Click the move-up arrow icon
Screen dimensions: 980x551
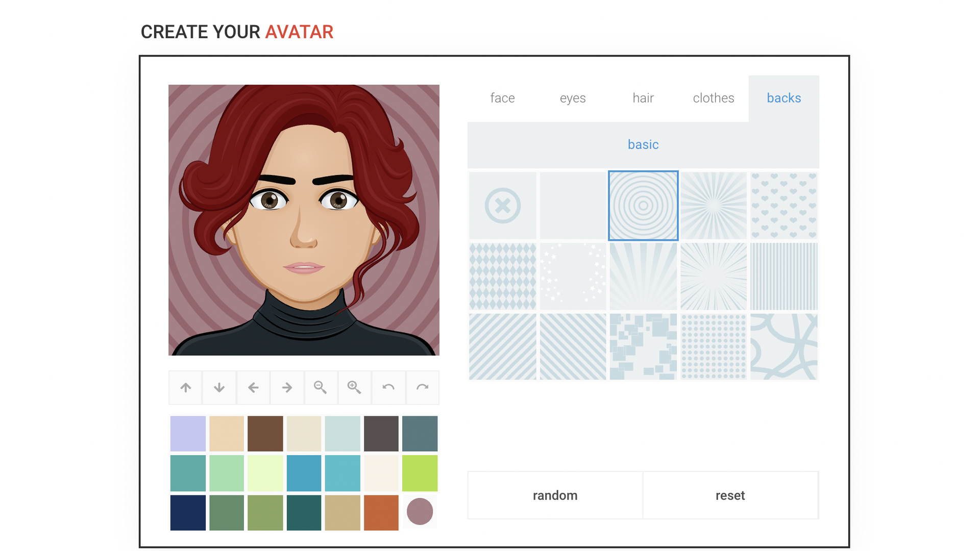187,387
